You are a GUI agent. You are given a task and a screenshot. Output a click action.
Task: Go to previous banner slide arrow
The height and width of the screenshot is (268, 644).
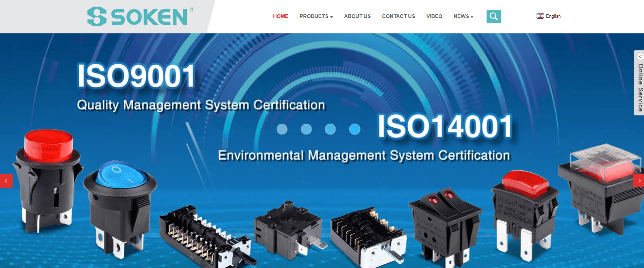(x=6, y=181)
